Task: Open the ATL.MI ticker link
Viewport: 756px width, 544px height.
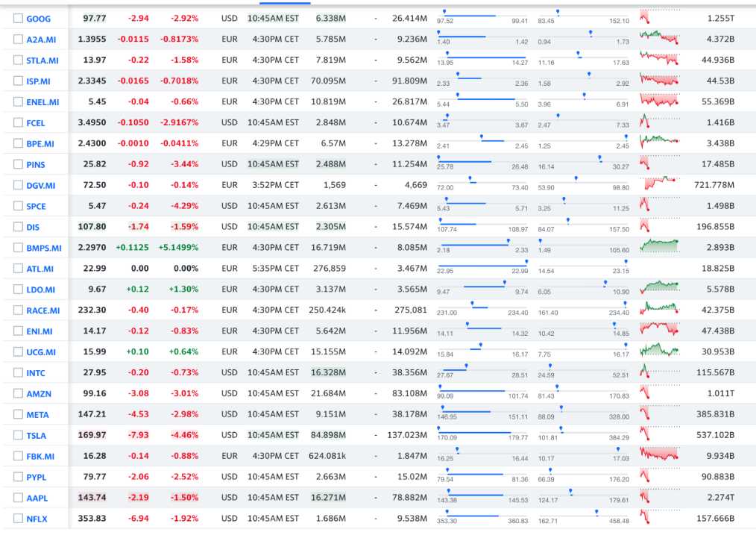Action: point(40,269)
